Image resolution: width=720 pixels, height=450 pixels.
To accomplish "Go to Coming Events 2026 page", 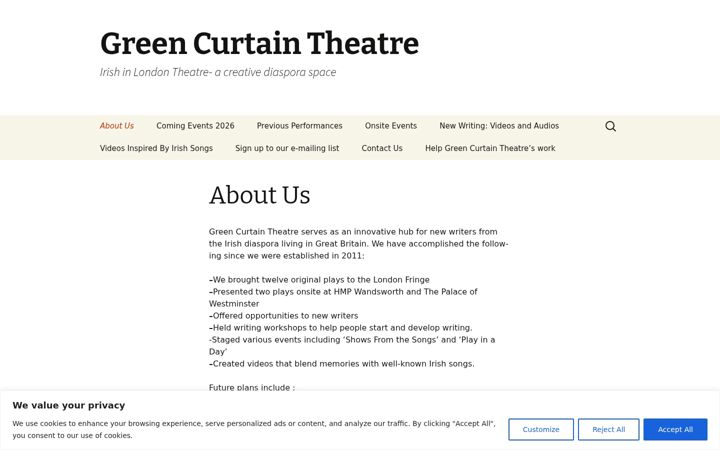I will pos(195,126).
